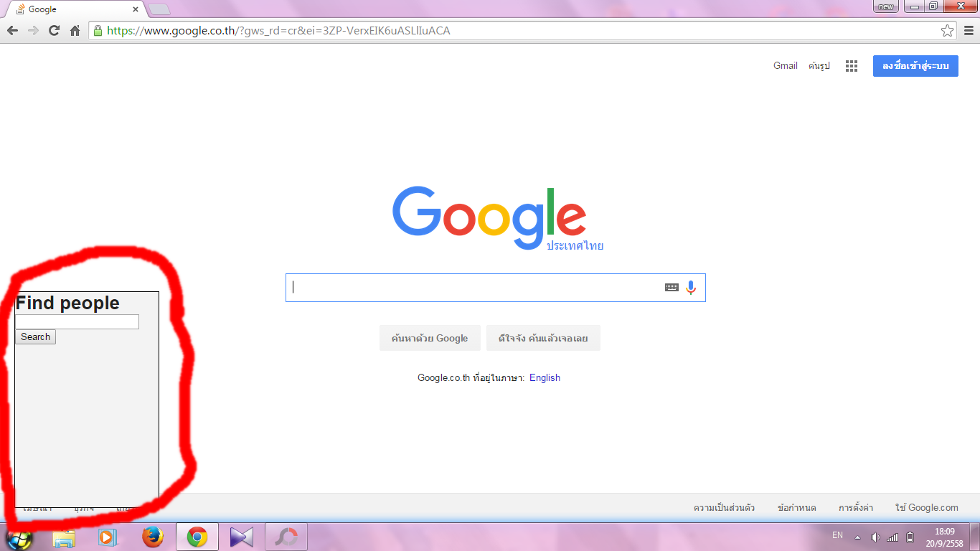Open the ข้อกำหนด terms footer link

796,508
